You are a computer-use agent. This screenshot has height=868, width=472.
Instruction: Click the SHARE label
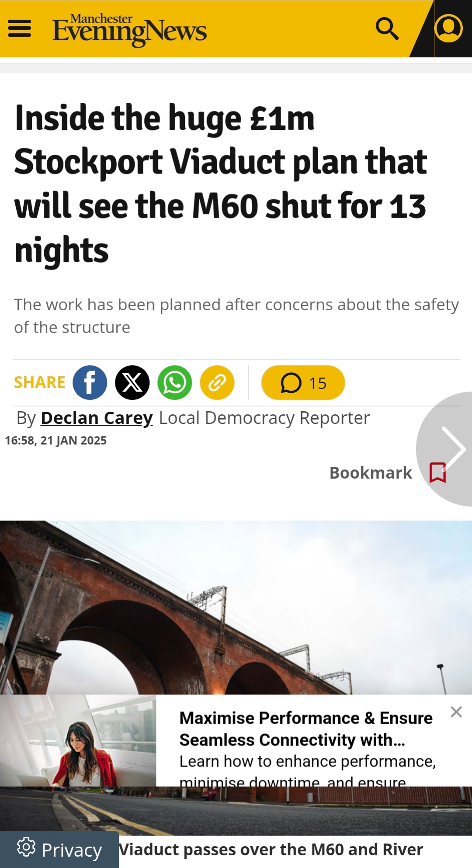tap(40, 382)
